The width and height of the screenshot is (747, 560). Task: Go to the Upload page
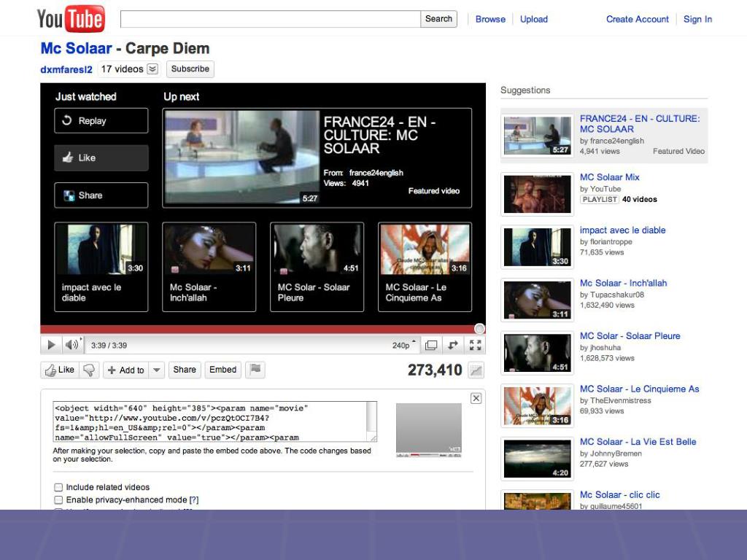[x=533, y=19]
